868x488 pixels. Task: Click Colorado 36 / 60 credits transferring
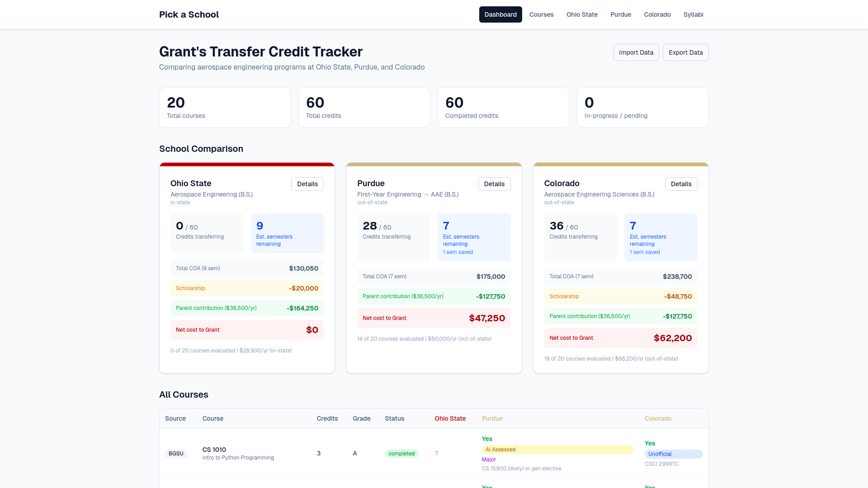(x=580, y=237)
